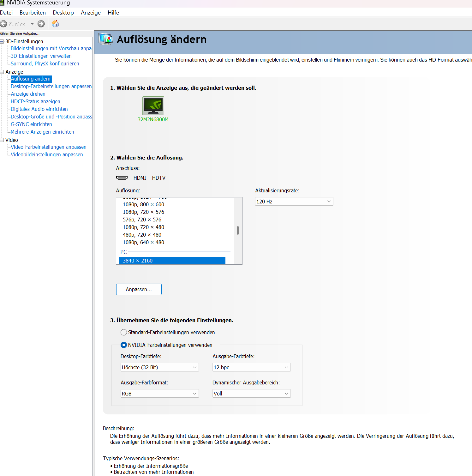The height and width of the screenshot is (476, 472).
Task: Open Digitales Audio einrichten
Action: [x=39, y=109]
